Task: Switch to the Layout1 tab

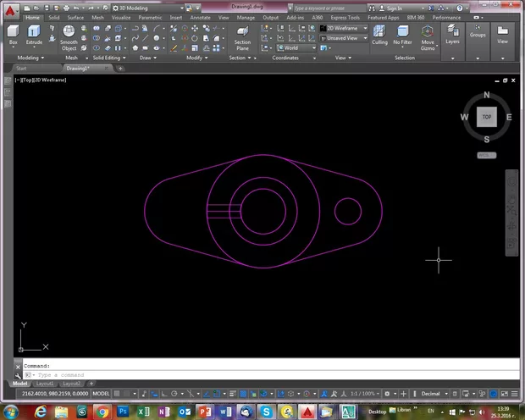Action: [44, 384]
